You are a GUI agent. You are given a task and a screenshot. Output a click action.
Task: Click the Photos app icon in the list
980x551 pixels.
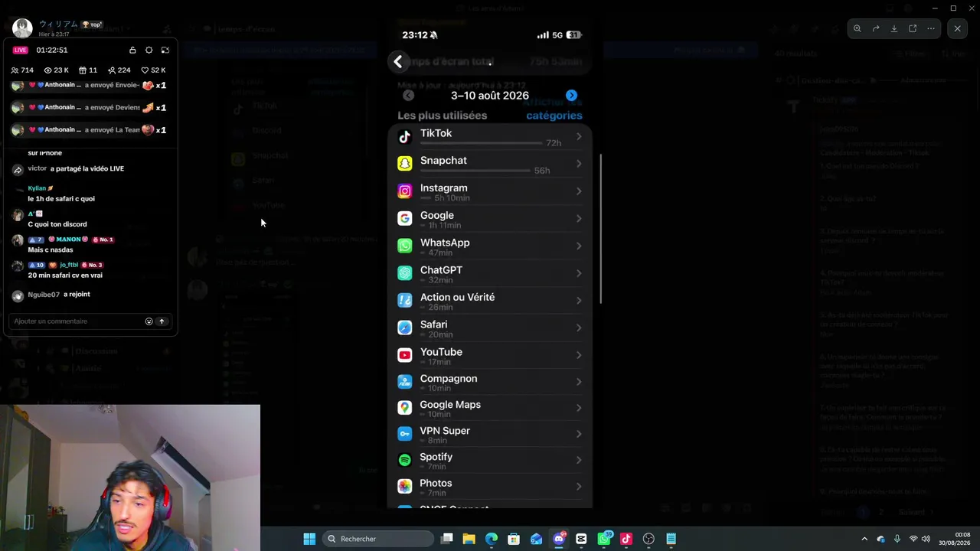coord(405,486)
